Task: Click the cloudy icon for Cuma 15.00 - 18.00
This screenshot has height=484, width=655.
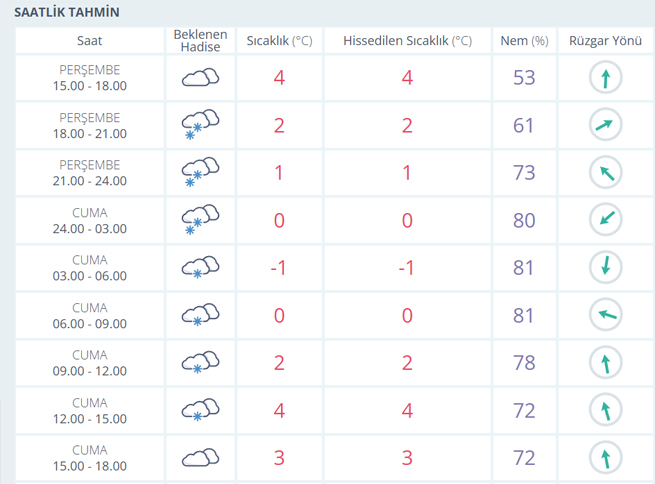Action: pos(200,458)
